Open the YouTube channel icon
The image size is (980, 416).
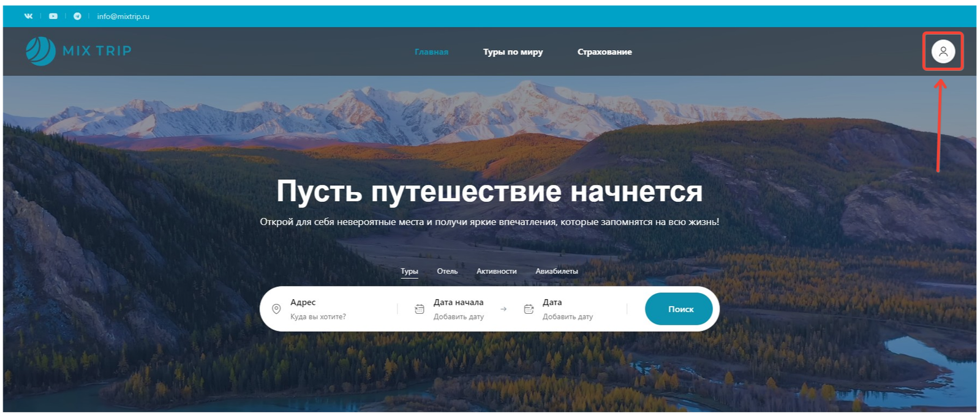pos(53,17)
